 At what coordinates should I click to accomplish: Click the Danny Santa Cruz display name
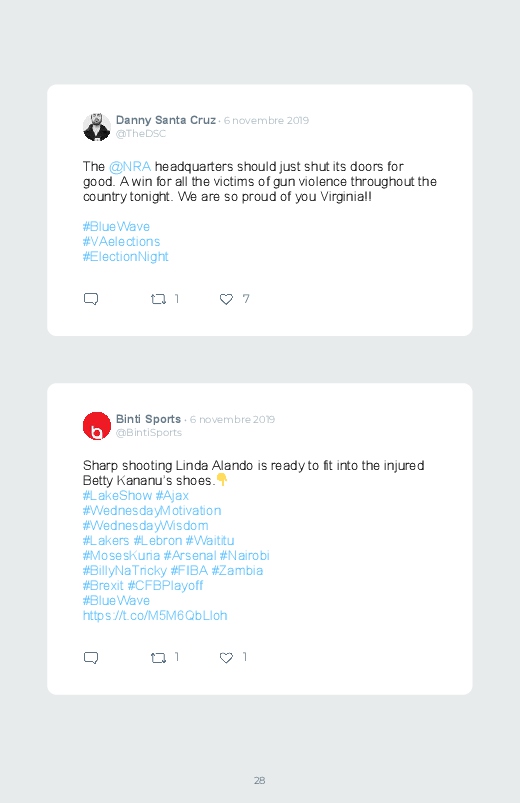tap(165, 120)
